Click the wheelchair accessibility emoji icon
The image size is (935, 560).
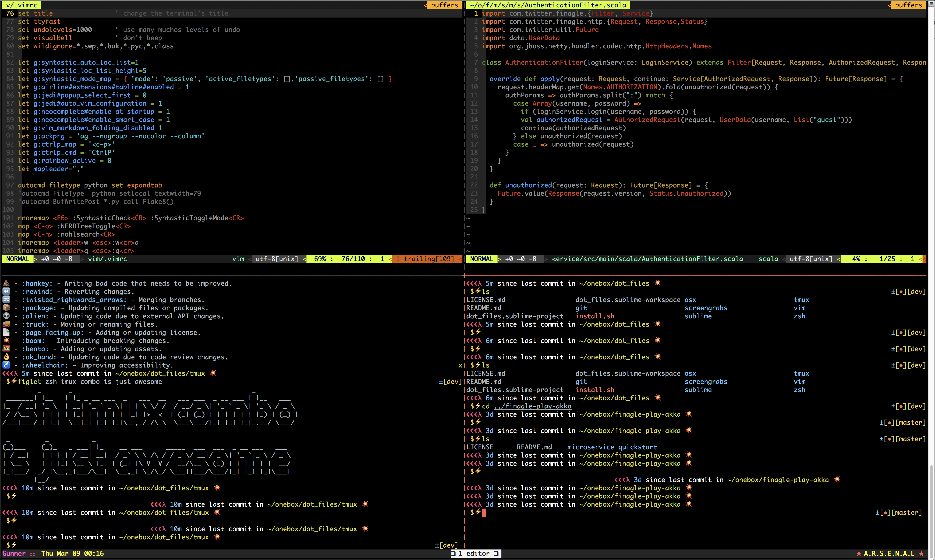(x=6, y=365)
